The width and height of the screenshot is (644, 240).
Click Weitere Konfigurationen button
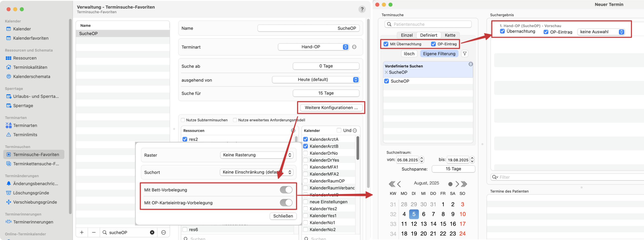(x=331, y=108)
